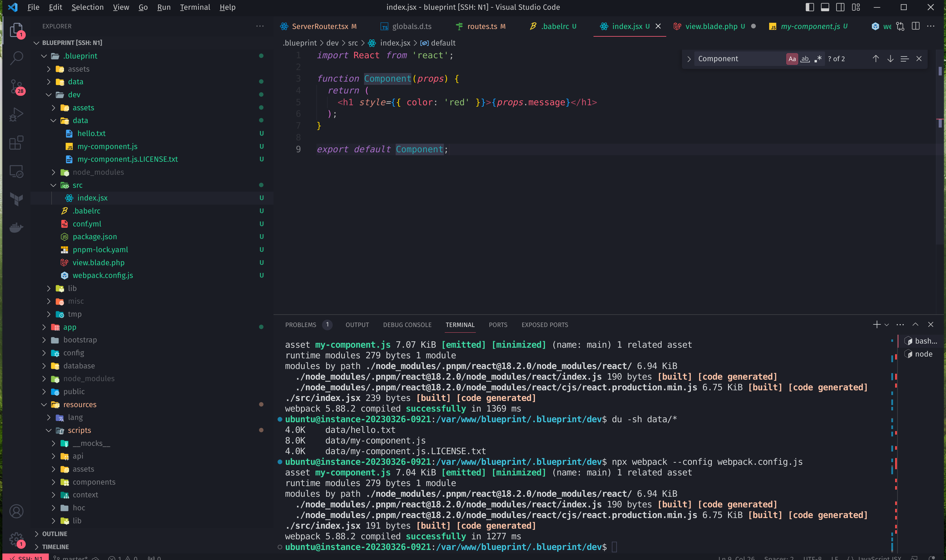Expand the bootstrap folder
This screenshot has height=560, width=946.
[x=44, y=340]
